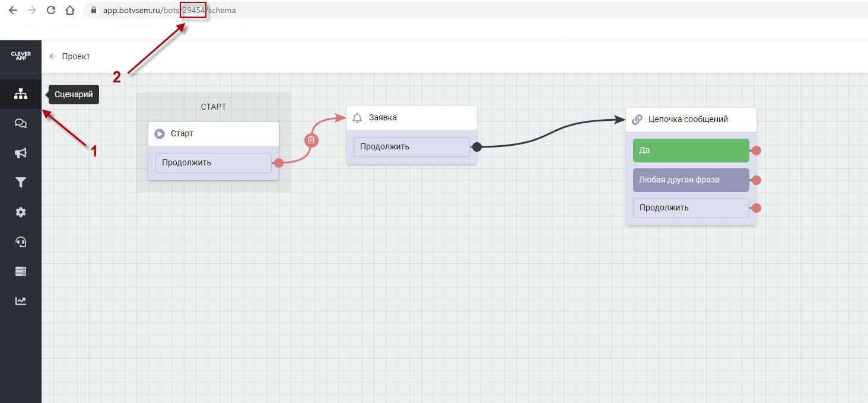
Task: Click the output connector dot next to Да
Action: (x=756, y=151)
